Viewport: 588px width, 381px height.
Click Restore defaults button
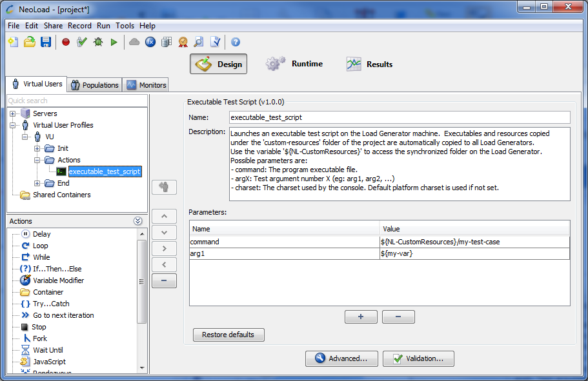(x=228, y=335)
